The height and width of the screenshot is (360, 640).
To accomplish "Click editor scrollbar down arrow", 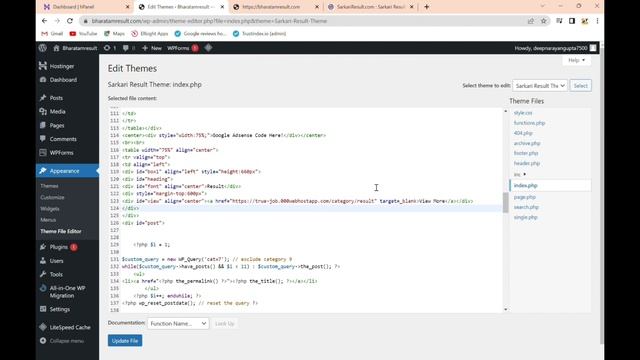I will tap(505, 309).
